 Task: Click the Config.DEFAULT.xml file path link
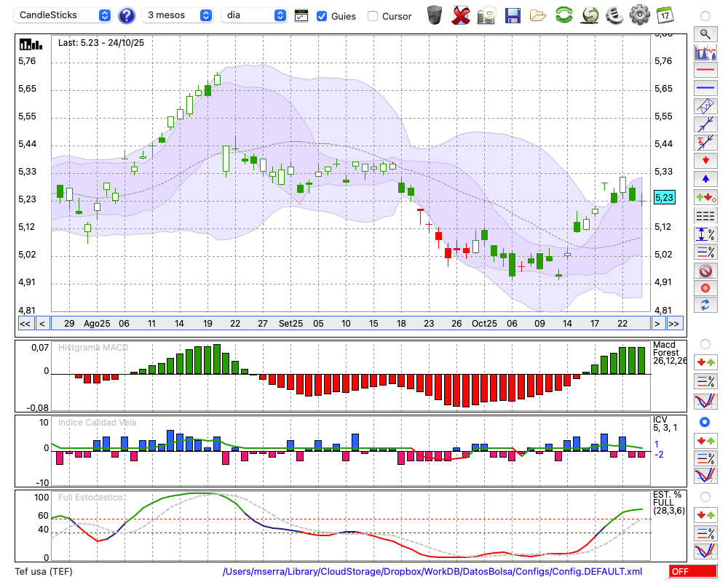(432, 572)
